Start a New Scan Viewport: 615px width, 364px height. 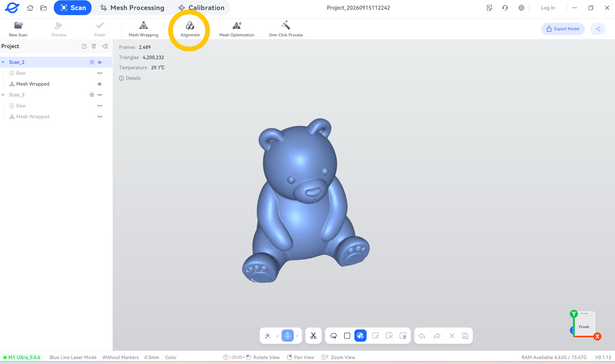[18, 29]
